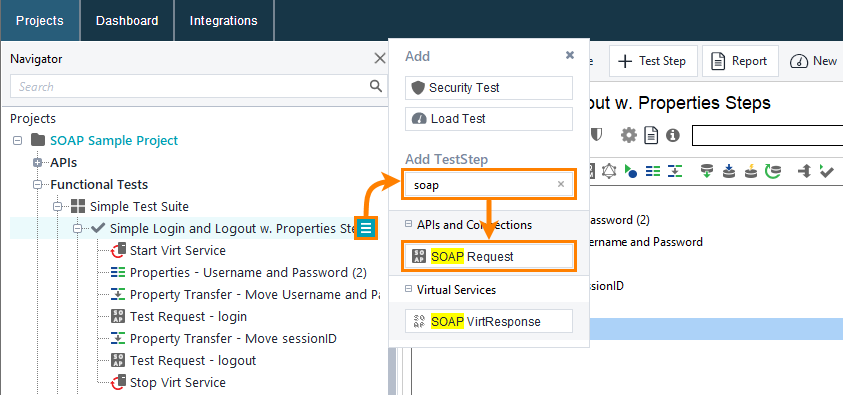Click the info circle icon
This screenshot has width=843, height=395.
click(x=673, y=135)
